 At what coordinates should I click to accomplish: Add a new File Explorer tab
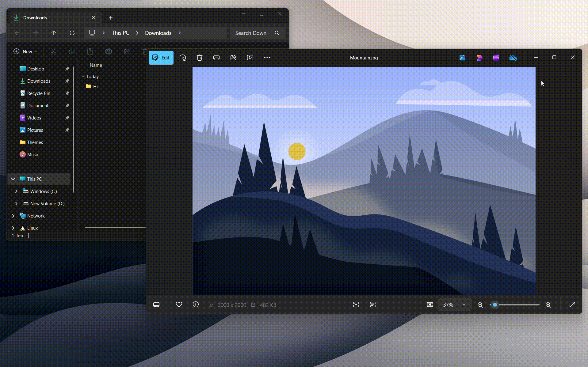111,18
